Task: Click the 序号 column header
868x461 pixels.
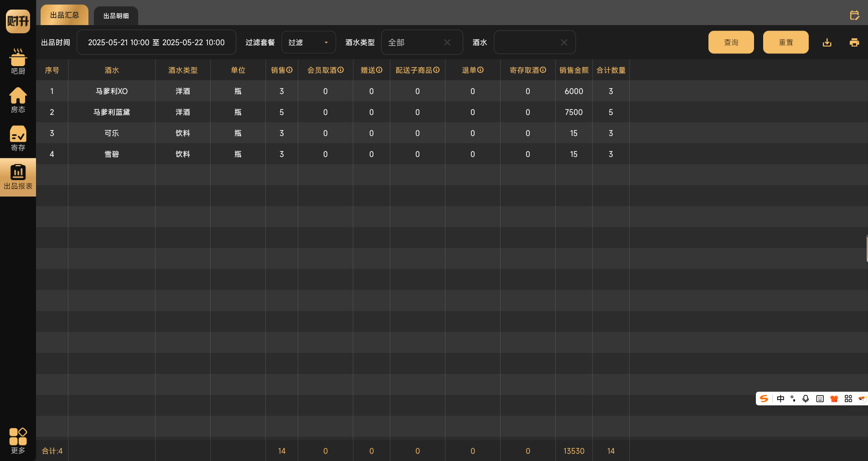Action: pos(52,70)
